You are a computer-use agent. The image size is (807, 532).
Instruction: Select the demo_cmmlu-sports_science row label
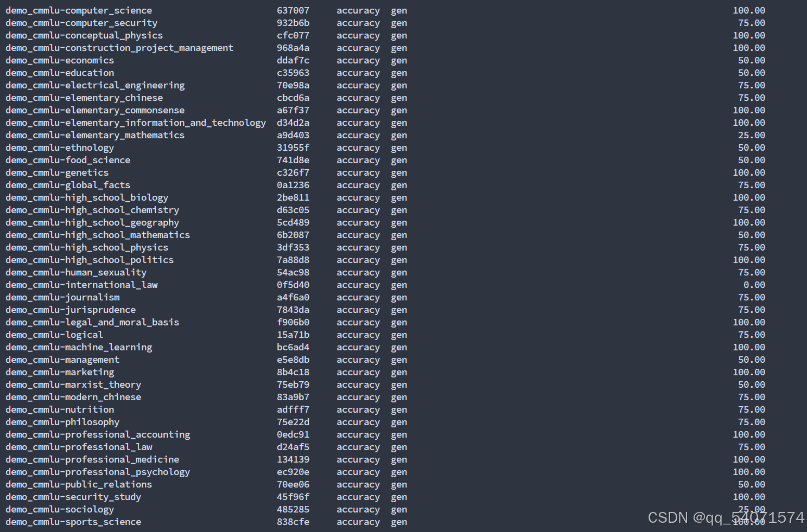(x=73, y=522)
